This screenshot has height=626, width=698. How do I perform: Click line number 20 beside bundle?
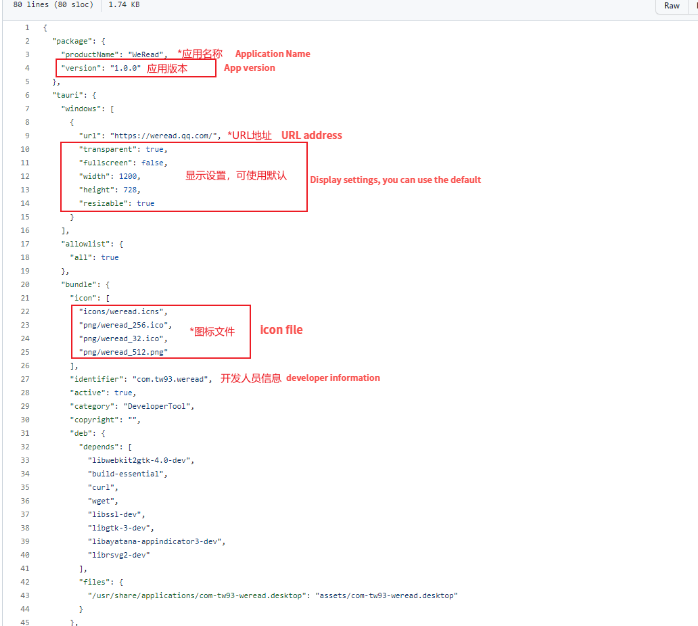(25, 284)
